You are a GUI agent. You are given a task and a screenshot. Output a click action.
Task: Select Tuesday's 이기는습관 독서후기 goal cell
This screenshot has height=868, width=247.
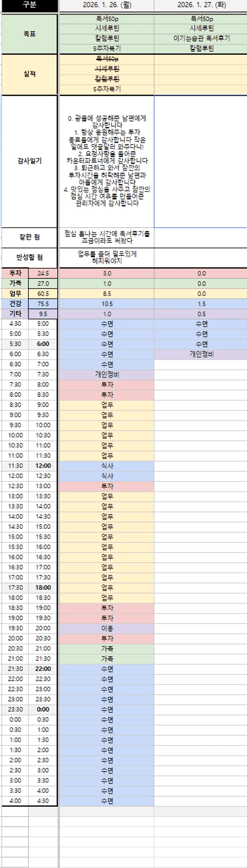pos(201,39)
